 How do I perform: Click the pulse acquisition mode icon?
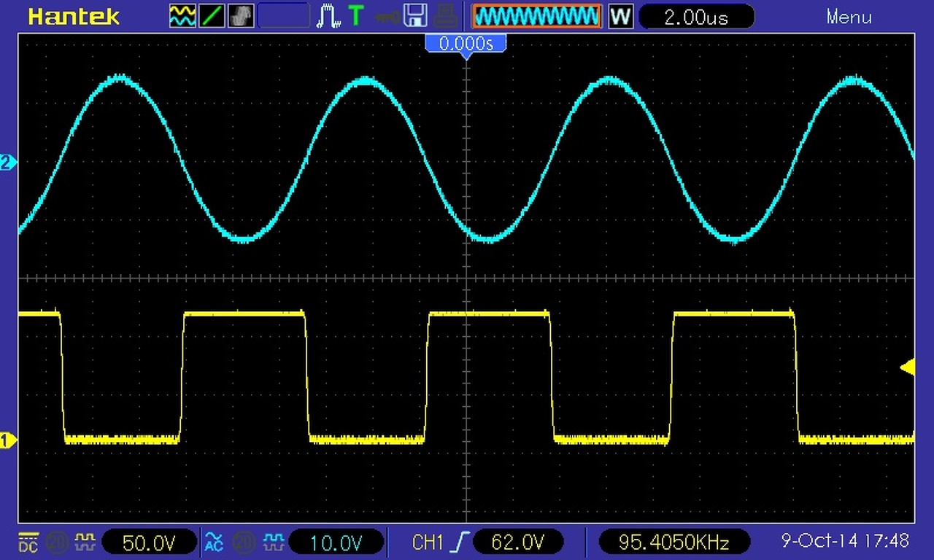pos(328,16)
